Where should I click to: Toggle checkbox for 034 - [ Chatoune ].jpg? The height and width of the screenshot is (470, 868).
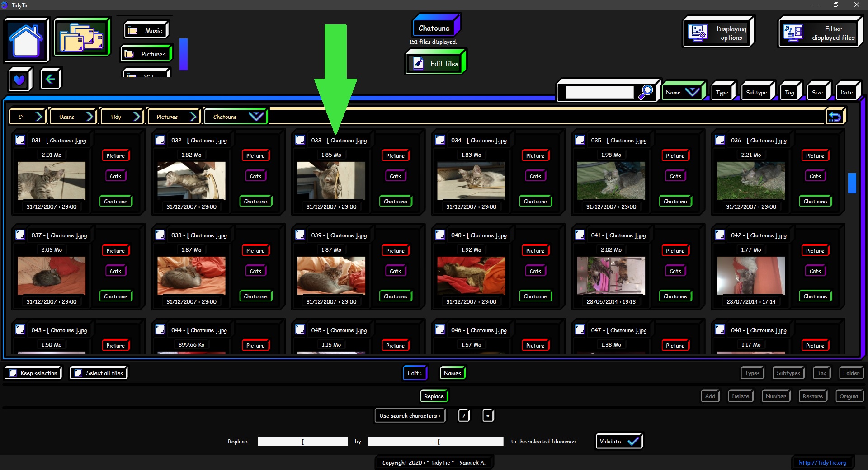(x=440, y=140)
